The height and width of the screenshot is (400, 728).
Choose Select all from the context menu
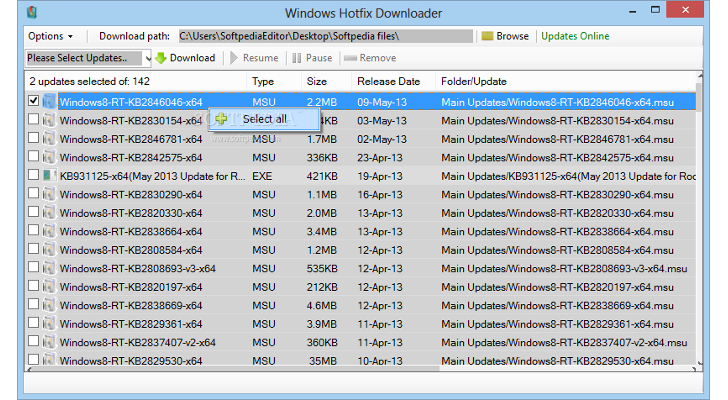pos(264,119)
